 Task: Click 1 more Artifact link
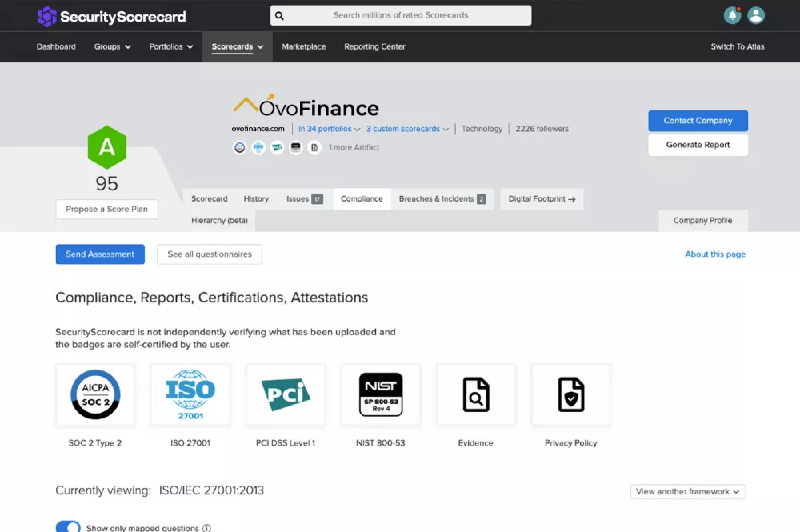(x=354, y=147)
